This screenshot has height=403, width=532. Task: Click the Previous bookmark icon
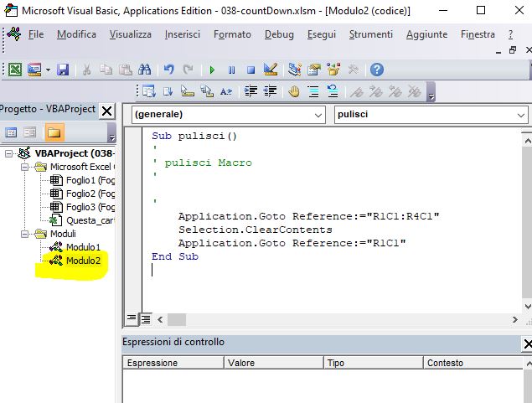[x=395, y=91]
